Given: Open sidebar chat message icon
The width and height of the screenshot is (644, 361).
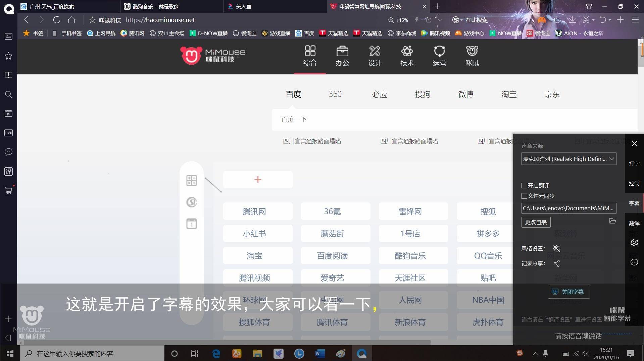Looking at the screenshot, I should [x=8, y=152].
